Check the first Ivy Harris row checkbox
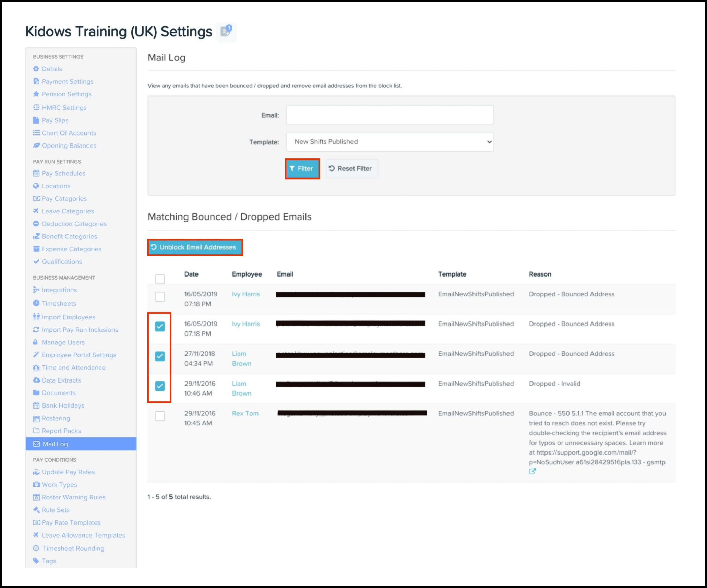The width and height of the screenshot is (707, 588). coord(160,296)
